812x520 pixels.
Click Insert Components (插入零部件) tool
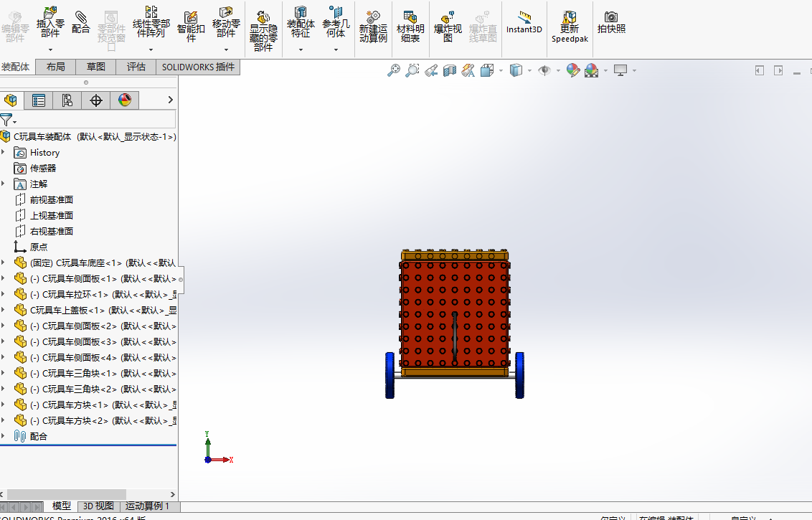pyautogui.click(x=50, y=22)
